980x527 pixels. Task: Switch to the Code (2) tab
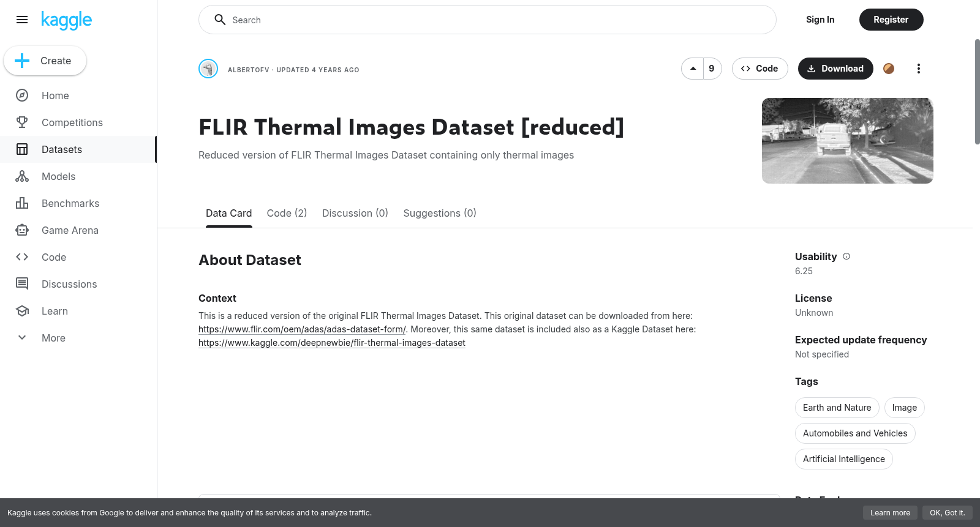(287, 213)
